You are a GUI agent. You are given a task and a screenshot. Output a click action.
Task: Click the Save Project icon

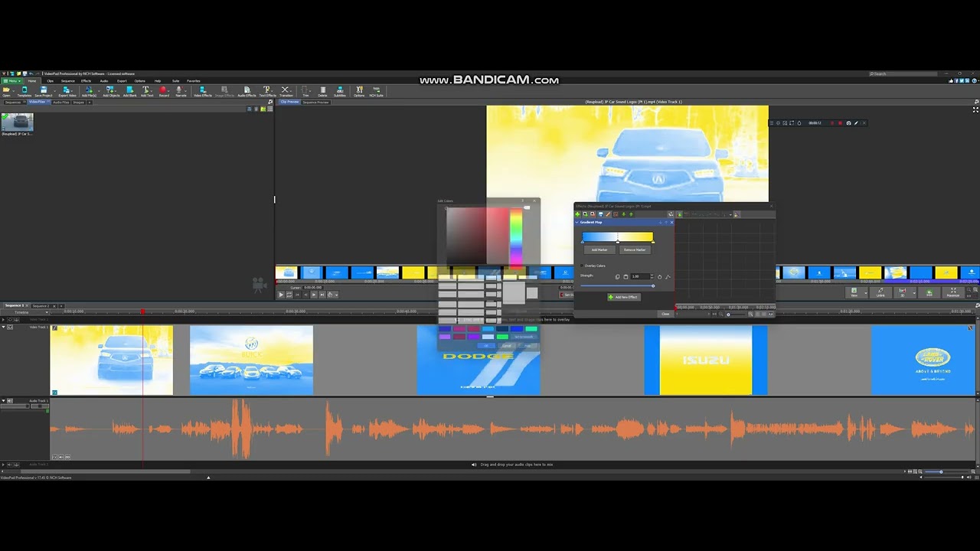point(44,90)
